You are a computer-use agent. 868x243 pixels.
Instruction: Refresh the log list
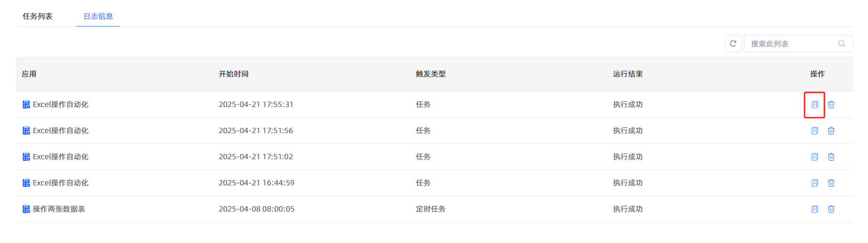(x=733, y=44)
